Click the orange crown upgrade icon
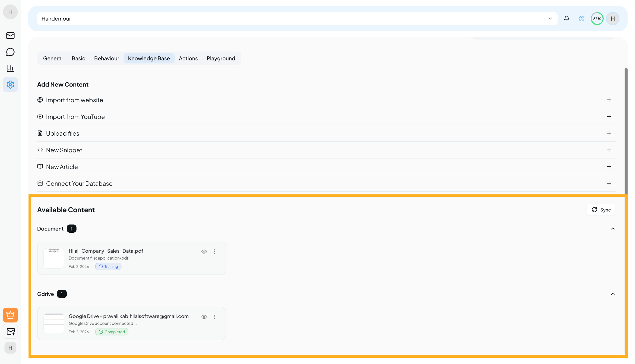The width and height of the screenshot is (635, 364). click(10, 315)
